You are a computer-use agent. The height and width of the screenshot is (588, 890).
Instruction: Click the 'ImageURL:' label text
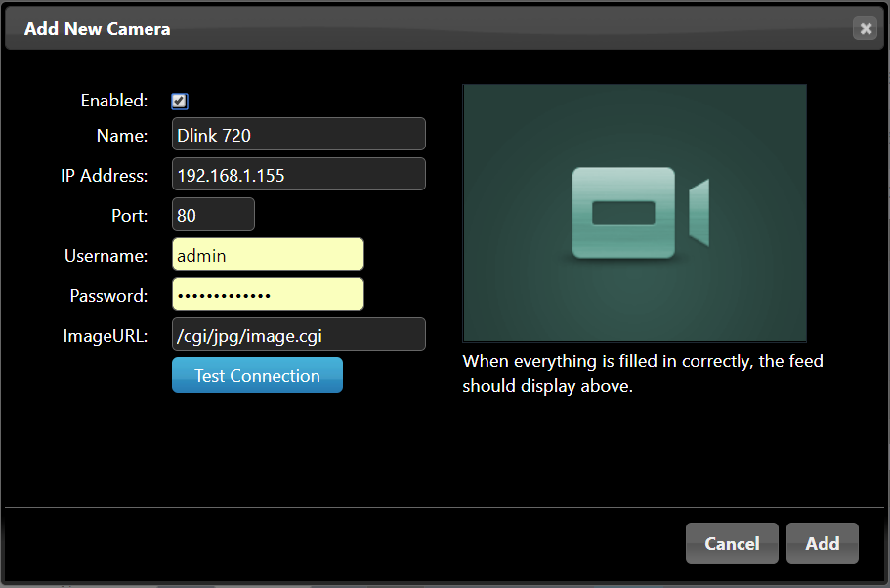105,336
